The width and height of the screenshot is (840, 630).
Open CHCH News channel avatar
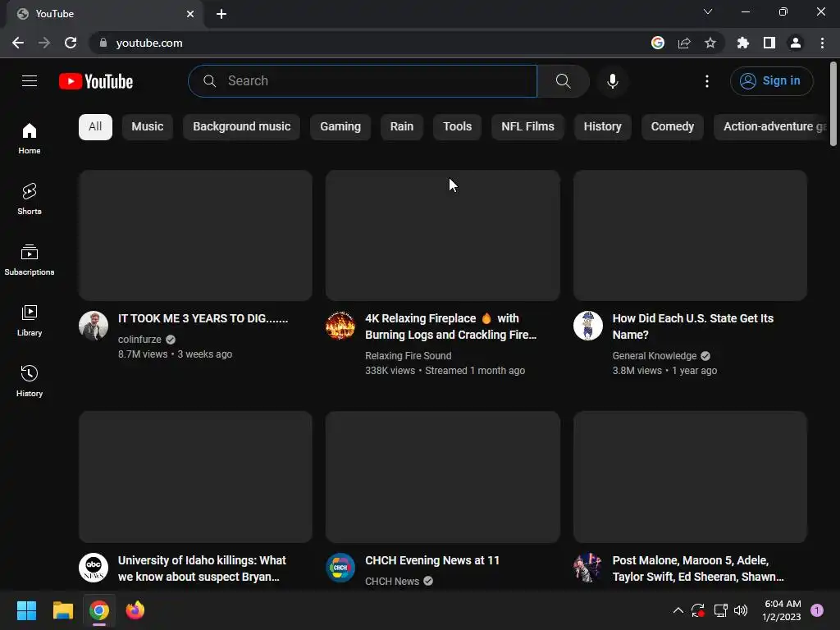tap(340, 568)
